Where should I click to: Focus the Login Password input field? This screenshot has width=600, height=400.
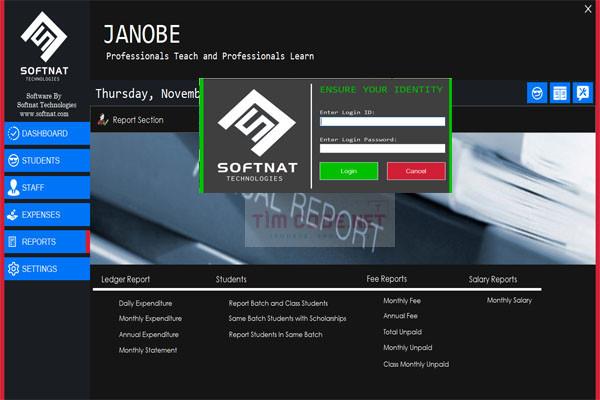point(382,149)
